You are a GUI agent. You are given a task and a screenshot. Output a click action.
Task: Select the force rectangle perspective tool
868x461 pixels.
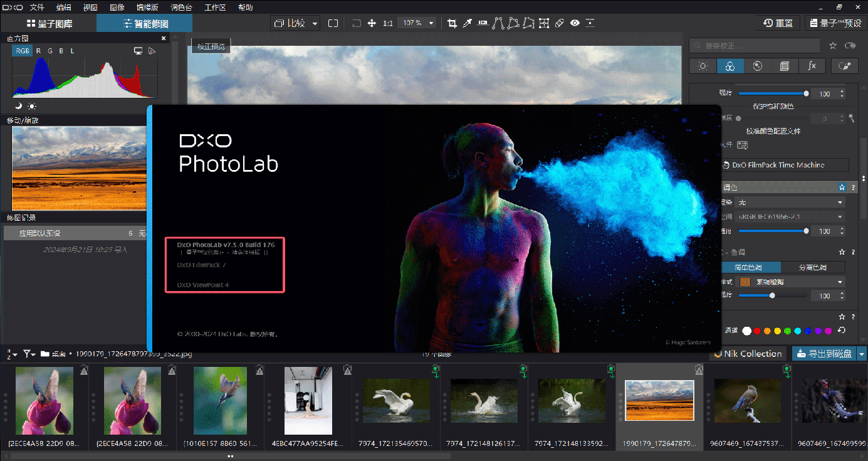[x=513, y=23]
